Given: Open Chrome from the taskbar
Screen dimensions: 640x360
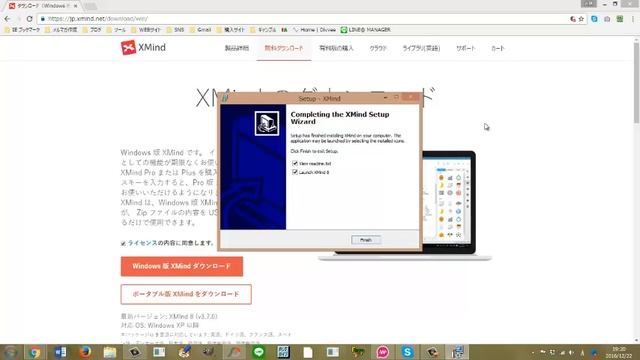Looking at the screenshot, I should tap(35, 352).
